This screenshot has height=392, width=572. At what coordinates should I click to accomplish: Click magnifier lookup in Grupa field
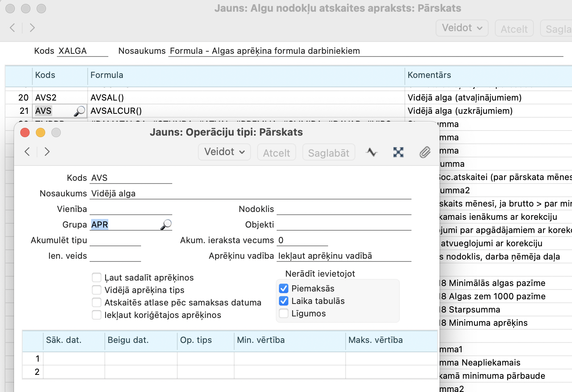(x=166, y=225)
